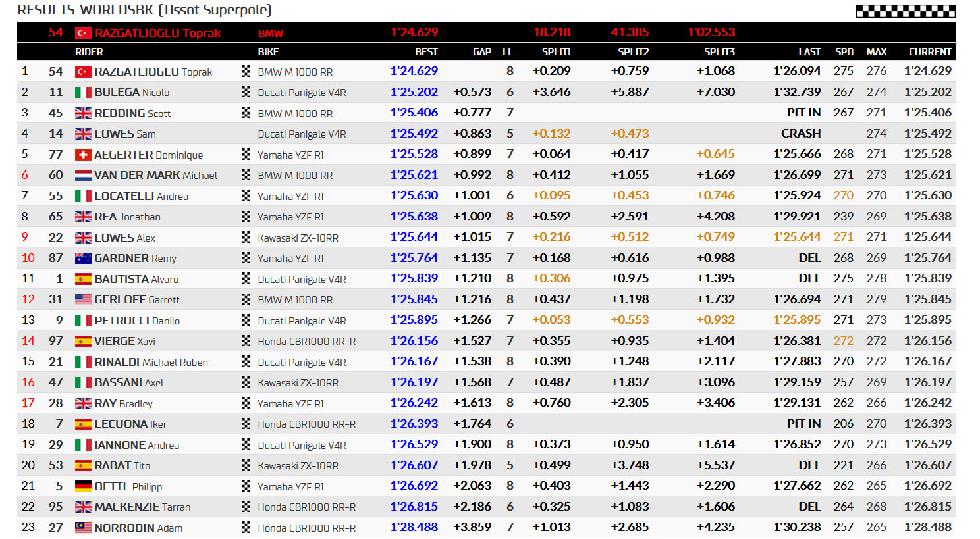Select the LAST column header
The width and height of the screenshot is (980, 539).
point(809,52)
